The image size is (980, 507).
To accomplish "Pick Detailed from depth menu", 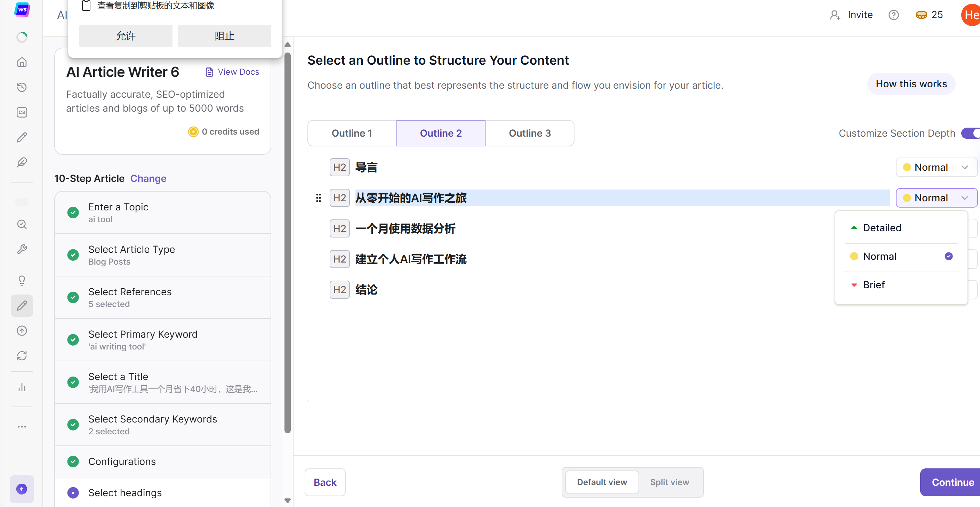I will [x=882, y=227].
